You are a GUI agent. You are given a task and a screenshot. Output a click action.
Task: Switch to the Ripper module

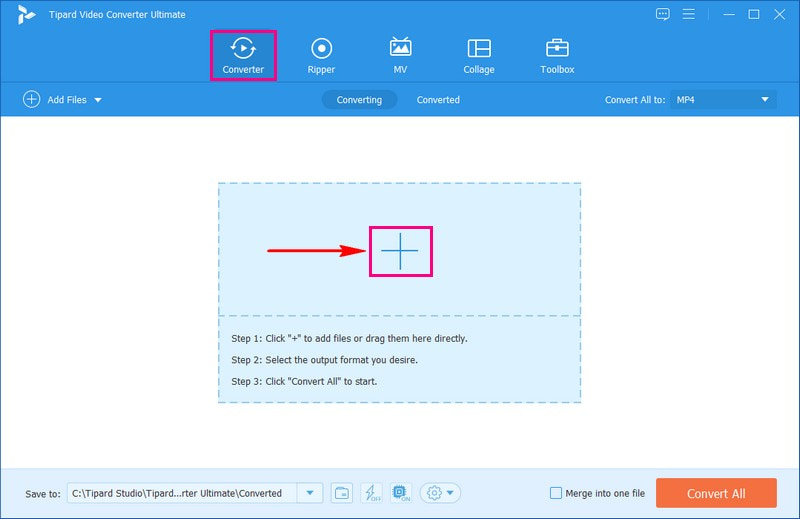coord(321,55)
